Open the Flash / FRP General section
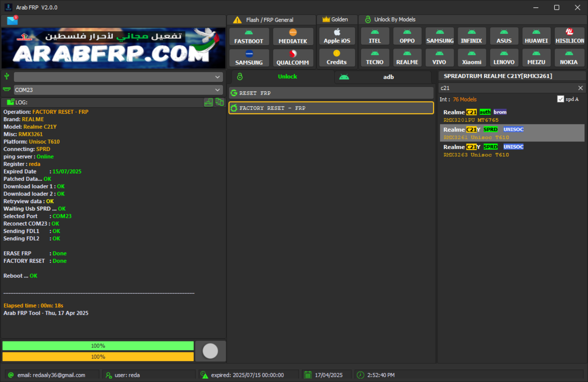Image resolution: width=588 pixels, height=382 pixels. pos(272,20)
